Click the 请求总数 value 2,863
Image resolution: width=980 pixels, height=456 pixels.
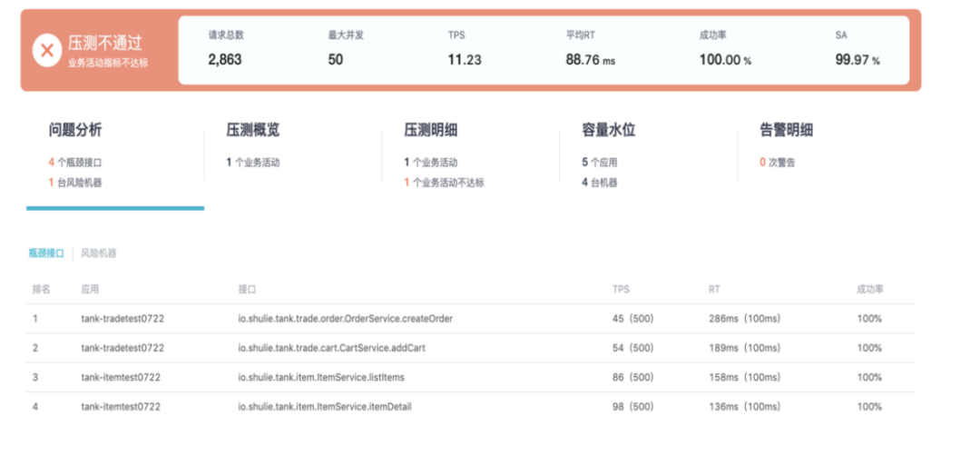[224, 60]
